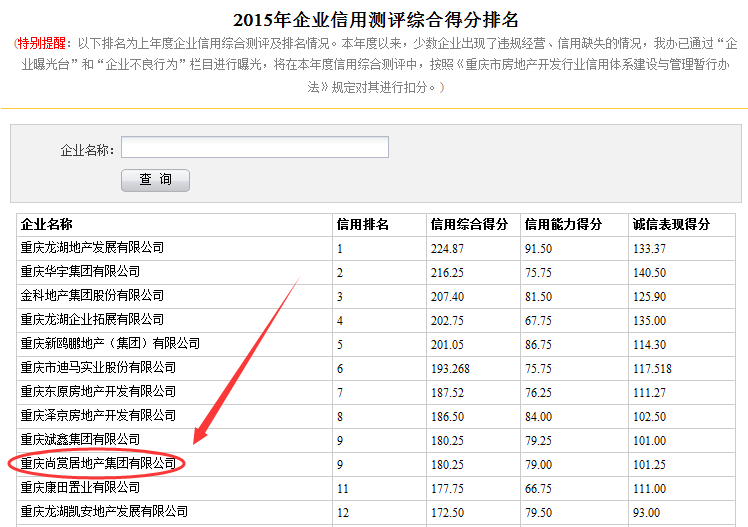Screen dimensions: 748x527
Task: Click the integrity score 93.00
Action: tap(646, 513)
